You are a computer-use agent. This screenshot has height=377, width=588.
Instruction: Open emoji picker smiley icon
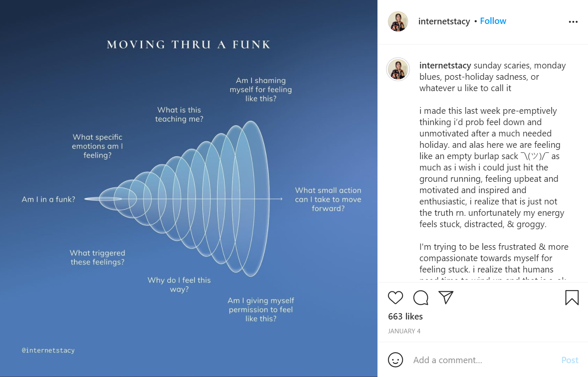(395, 360)
